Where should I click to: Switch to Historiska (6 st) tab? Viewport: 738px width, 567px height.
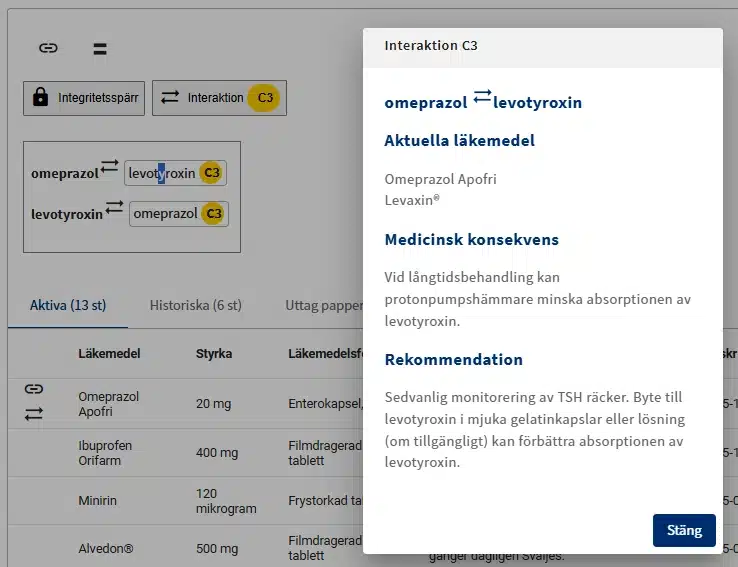tap(195, 306)
